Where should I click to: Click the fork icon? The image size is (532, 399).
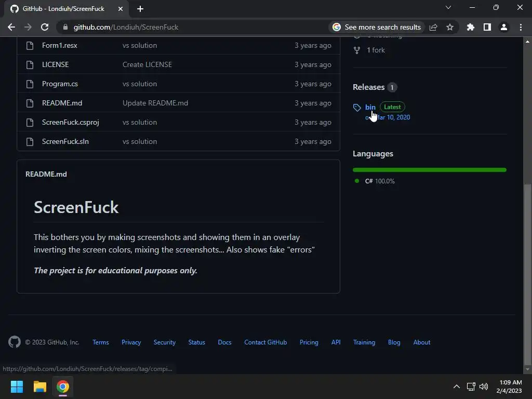[x=357, y=50]
